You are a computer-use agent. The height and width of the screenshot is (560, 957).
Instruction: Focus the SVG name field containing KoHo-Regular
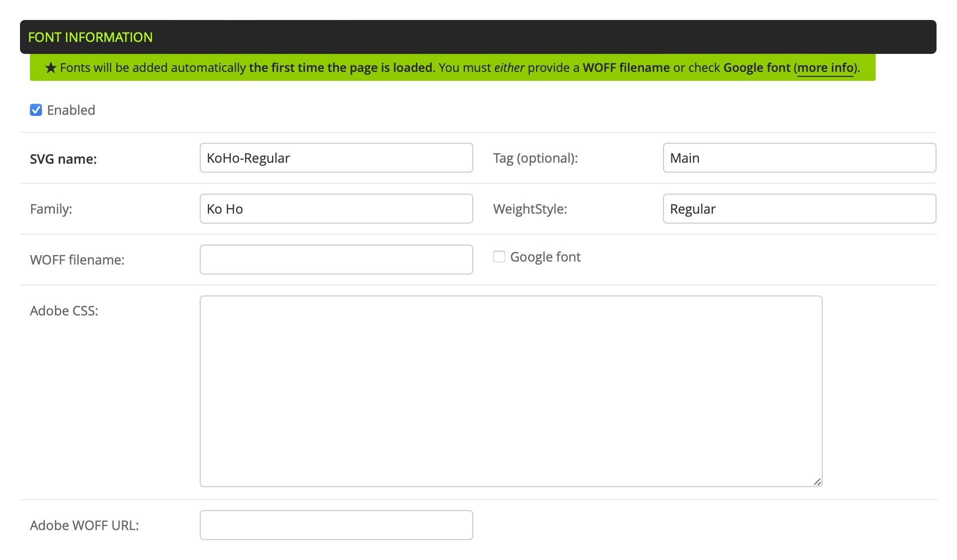point(336,158)
